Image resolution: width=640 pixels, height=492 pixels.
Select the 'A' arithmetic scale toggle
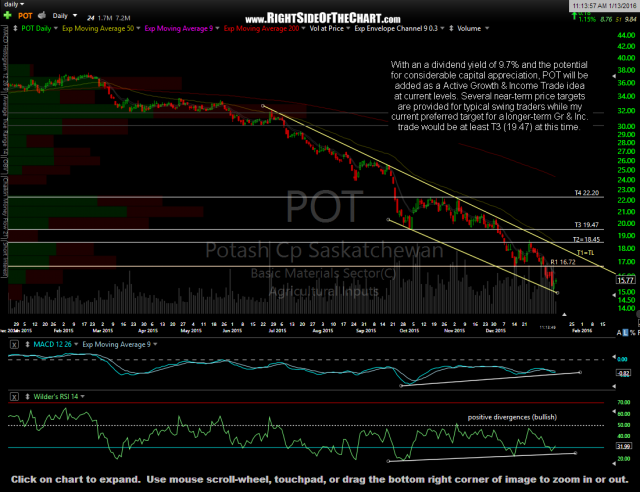(619, 333)
